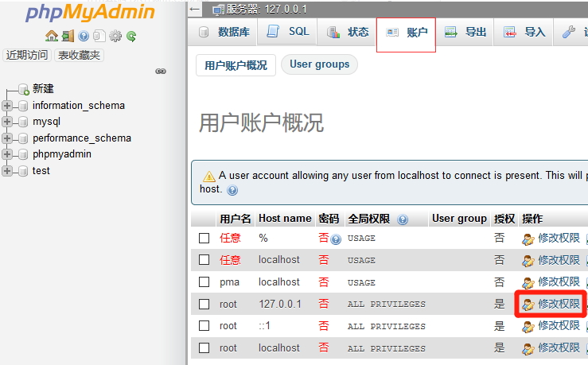Click the 新建 tree item
Image resolution: width=588 pixels, height=365 pixels.
pyautogui.click(x=43, y=89)
